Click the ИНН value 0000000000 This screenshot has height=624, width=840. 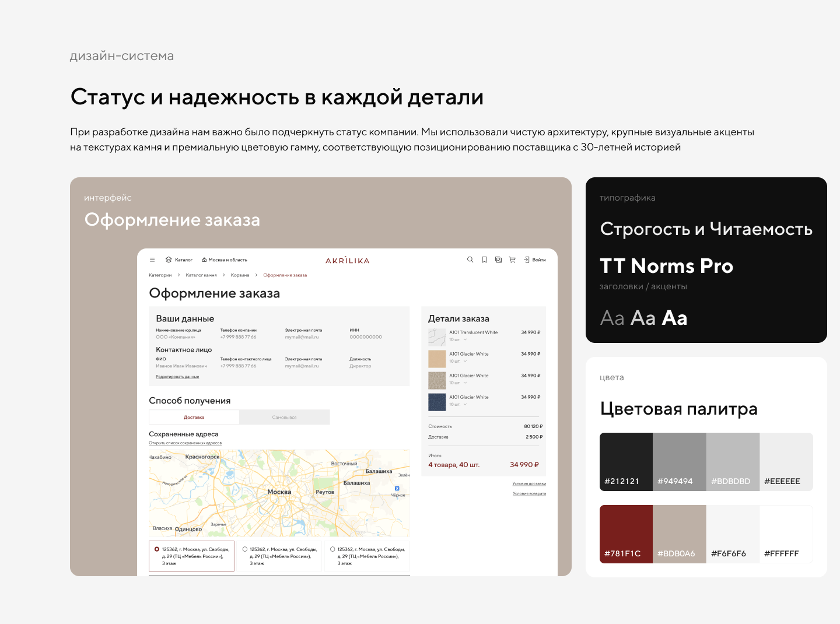coord(366,337)
